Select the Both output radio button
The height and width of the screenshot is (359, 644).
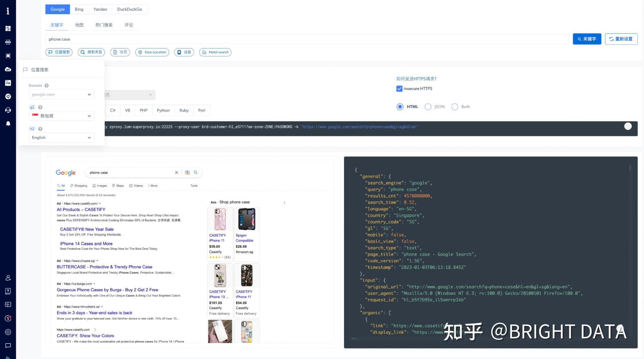click(x=455, y=107)
